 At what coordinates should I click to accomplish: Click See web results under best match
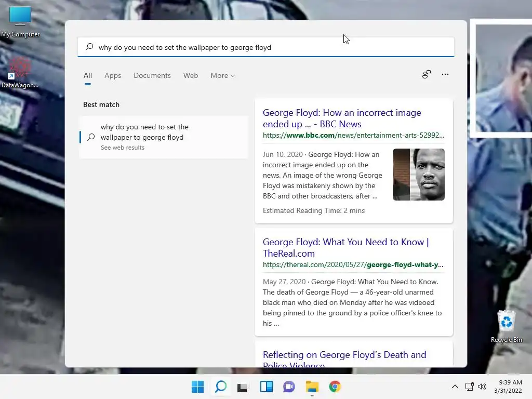123,148
